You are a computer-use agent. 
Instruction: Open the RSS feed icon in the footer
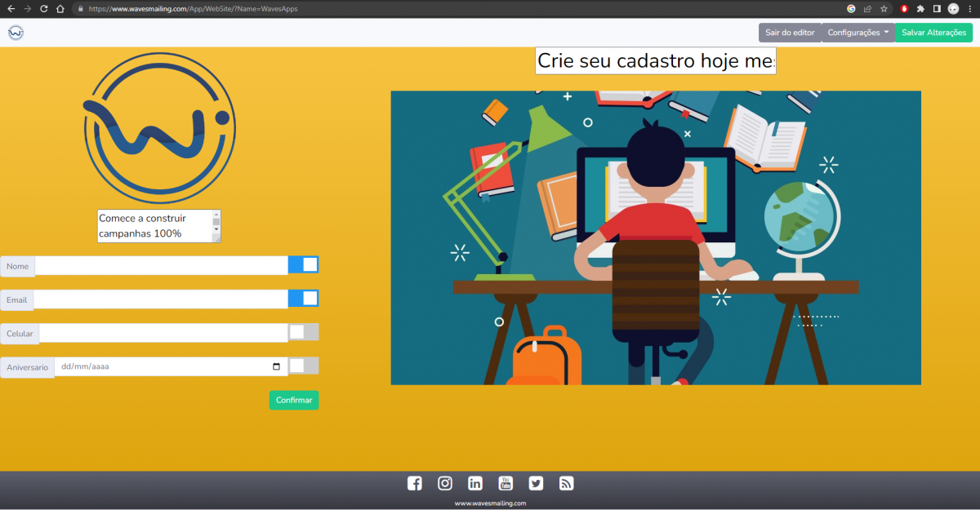tap(566, 483)
